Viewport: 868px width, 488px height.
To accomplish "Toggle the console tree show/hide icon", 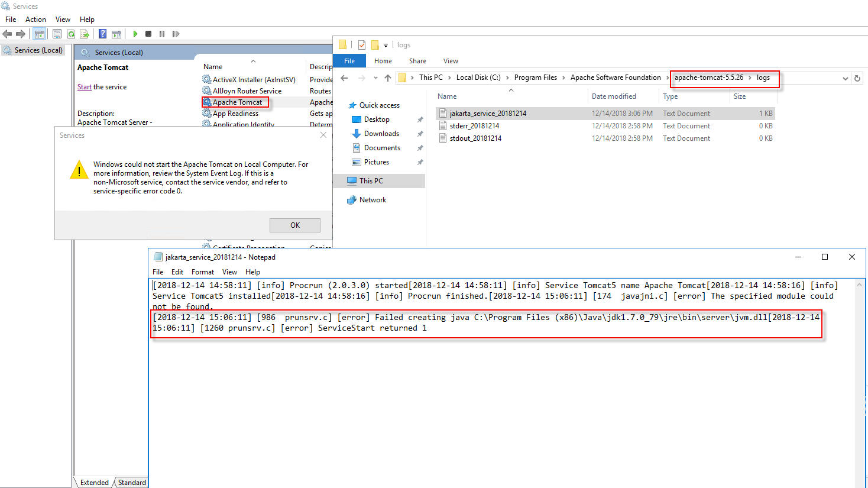I will coord(39,33).
